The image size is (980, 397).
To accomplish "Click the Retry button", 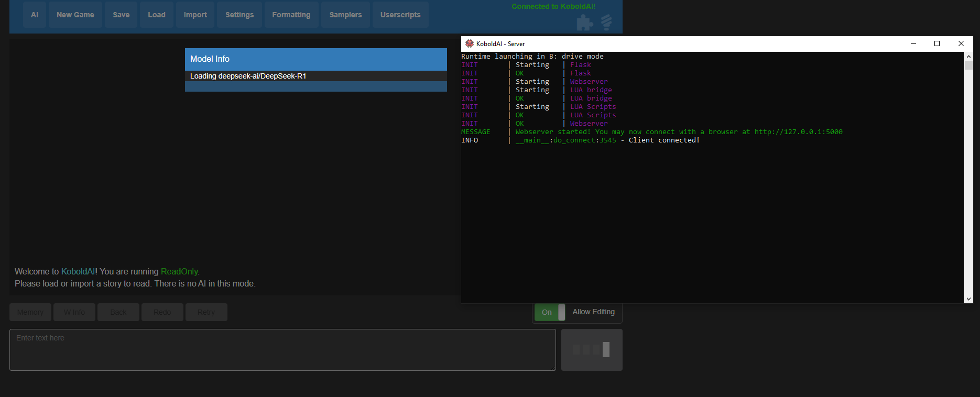I will (x=206, y=312).
